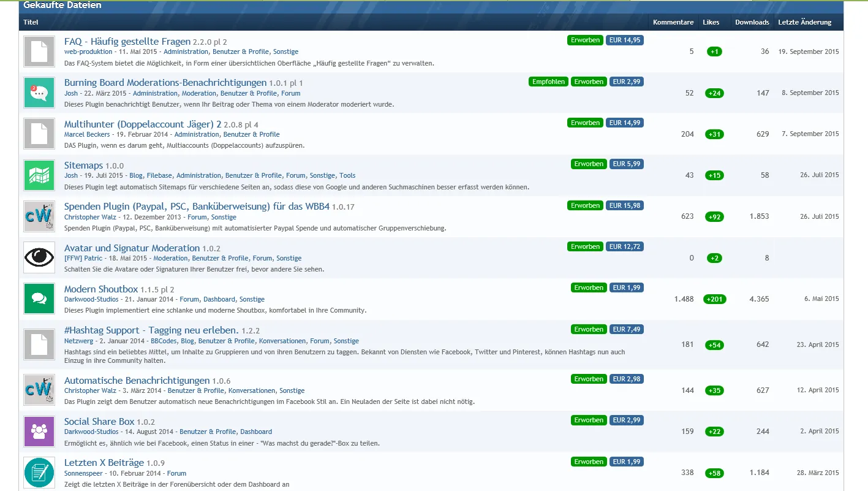Sort files by Titel column header

[x=31, y=22]
